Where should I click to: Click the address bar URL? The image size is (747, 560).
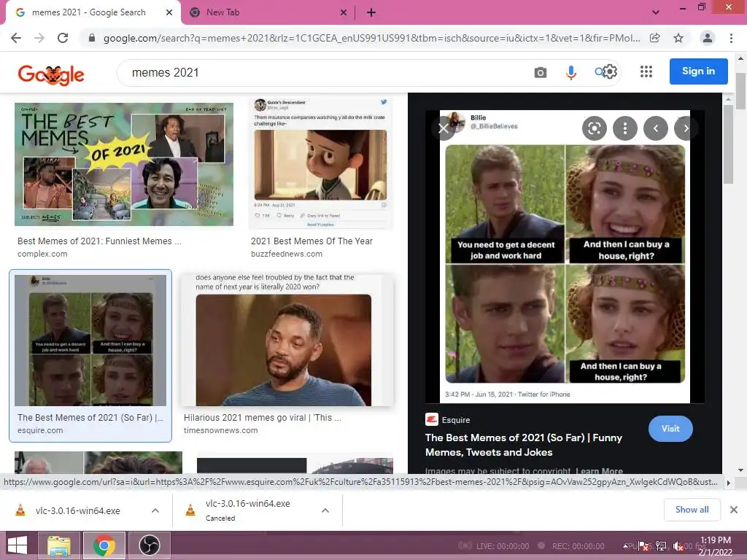tap(371, 38)
